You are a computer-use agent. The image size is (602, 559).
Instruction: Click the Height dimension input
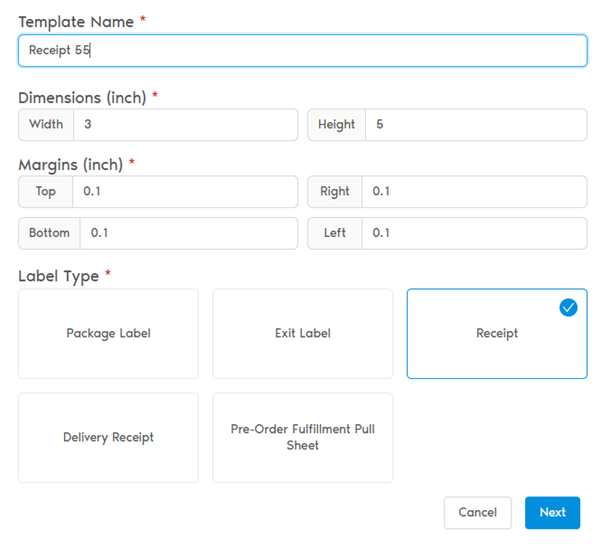tap(475, 125)
